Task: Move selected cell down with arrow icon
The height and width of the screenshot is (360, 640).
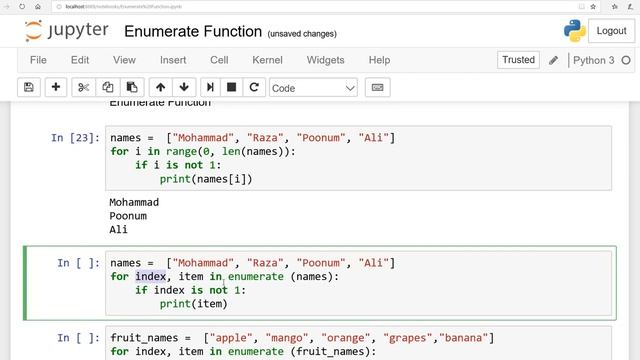Action: pos(184,87)
